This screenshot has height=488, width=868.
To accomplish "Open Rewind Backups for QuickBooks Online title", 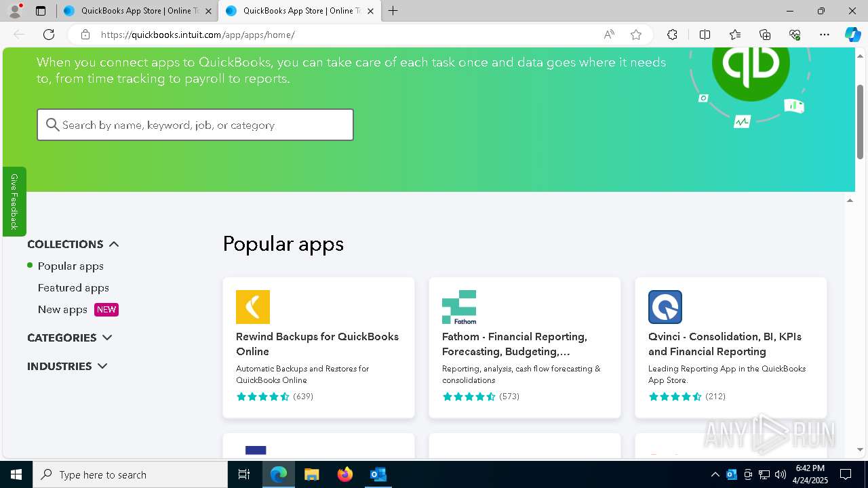I will point(317,344).
